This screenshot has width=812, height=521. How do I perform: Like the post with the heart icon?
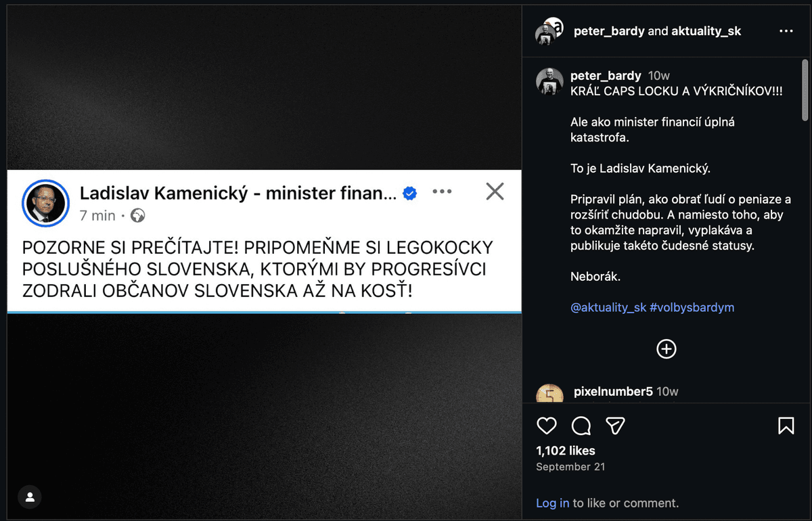pos(547,426)
